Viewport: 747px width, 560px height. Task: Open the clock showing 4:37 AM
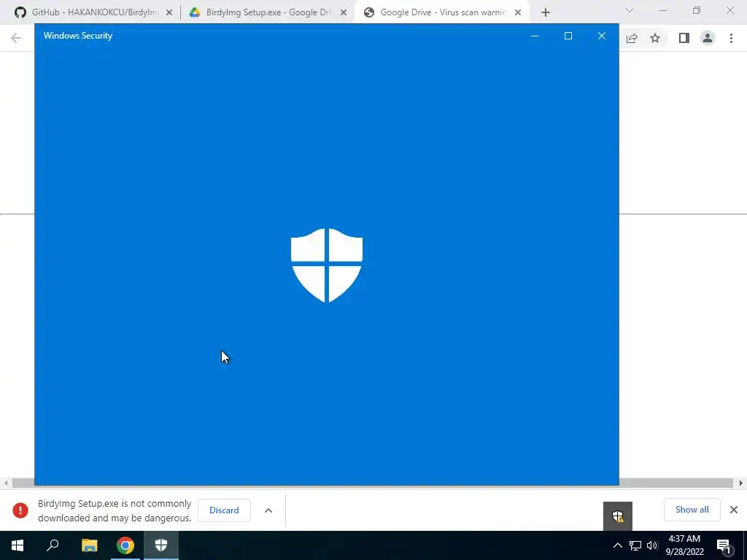pyautogui.click(x=684, y=545)
